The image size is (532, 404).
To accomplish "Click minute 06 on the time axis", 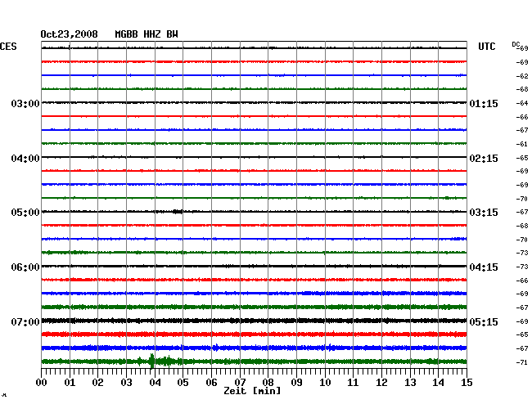I will click(211, 383).
